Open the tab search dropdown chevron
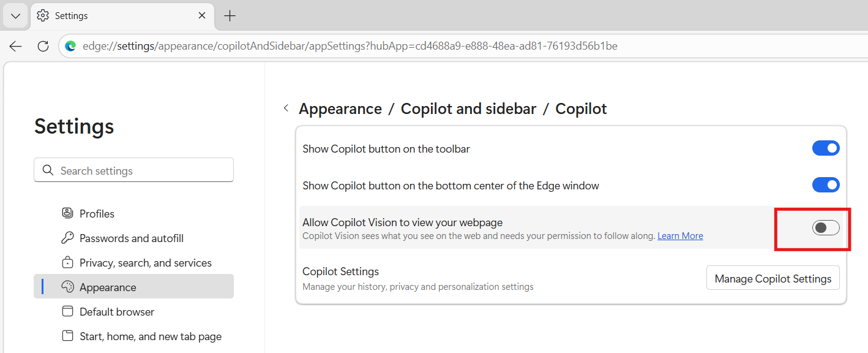This screenshot has height=353, width=868. coord(15,15)
